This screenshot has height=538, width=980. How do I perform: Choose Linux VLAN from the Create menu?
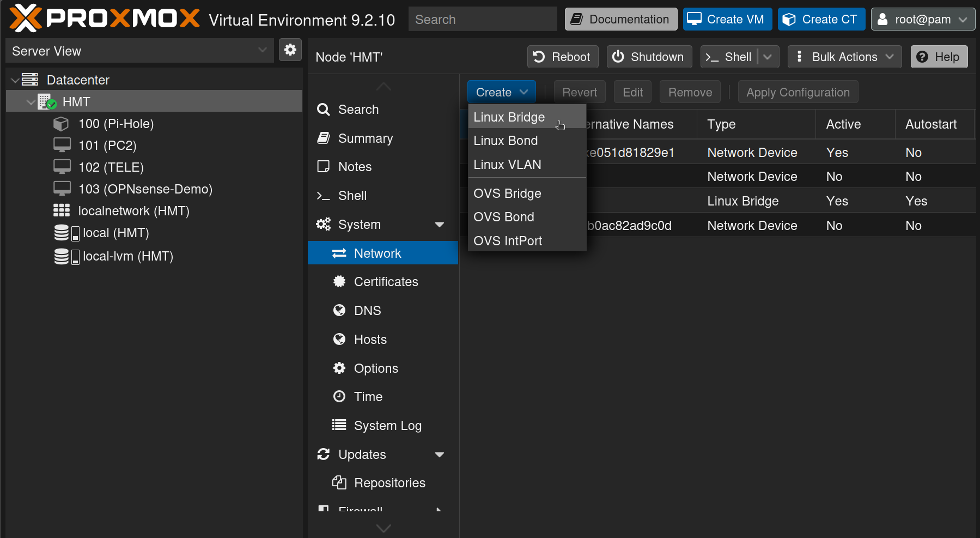pos(527,165)
